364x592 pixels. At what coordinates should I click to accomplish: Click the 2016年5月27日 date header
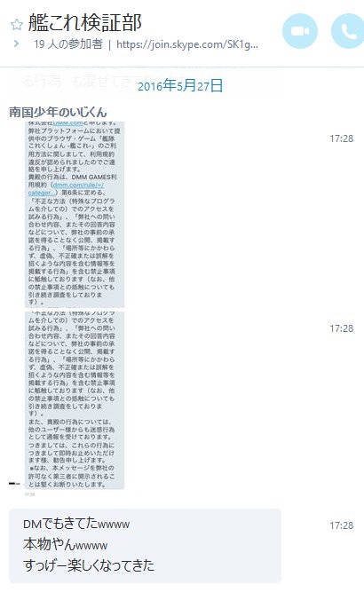180,86
